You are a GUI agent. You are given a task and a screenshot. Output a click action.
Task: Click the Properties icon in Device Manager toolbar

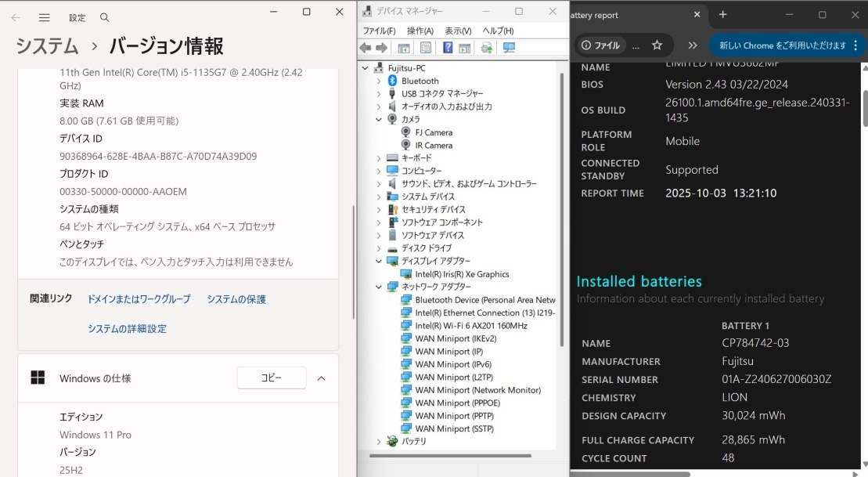pyautogui.click(x=424, y=47)
